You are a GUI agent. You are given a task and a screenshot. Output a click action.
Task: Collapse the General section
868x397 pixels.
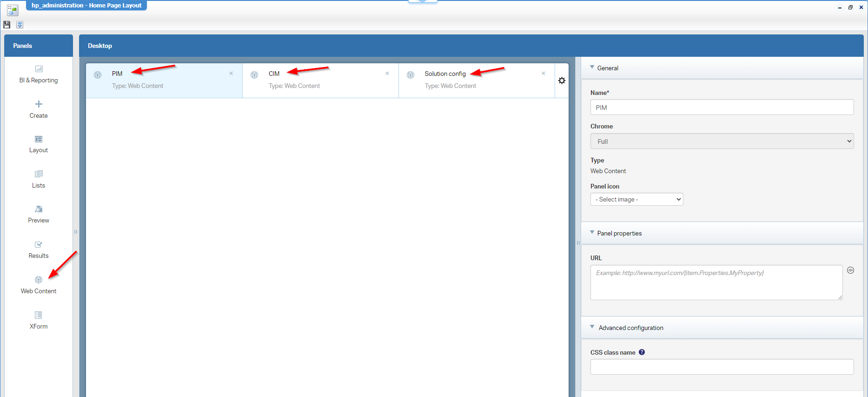point(592,67)
